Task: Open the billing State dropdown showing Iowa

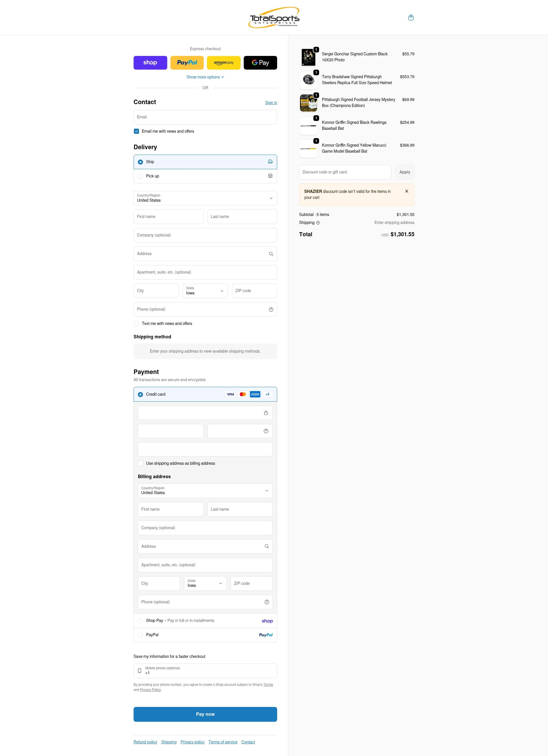Action: [x=205, y=583]
